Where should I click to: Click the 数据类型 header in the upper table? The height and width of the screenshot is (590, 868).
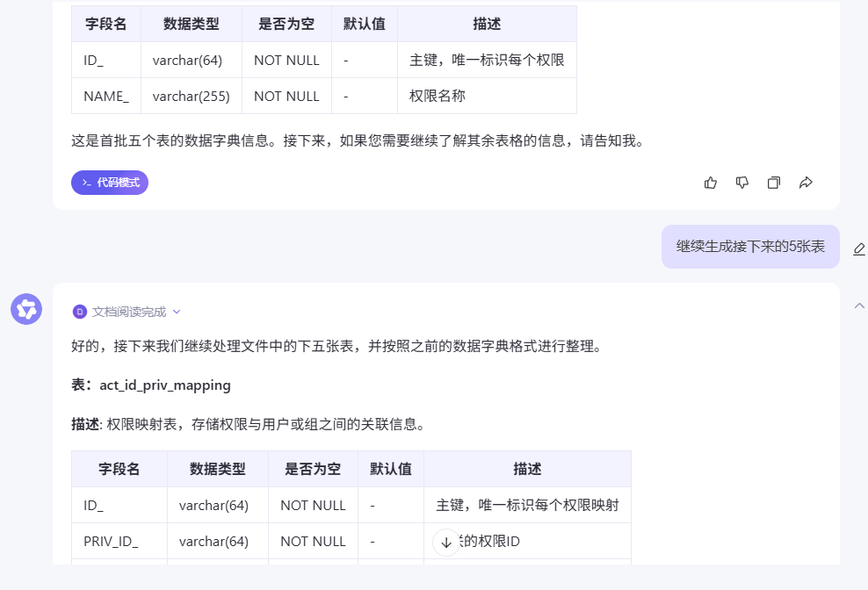(x=192, y=24)
